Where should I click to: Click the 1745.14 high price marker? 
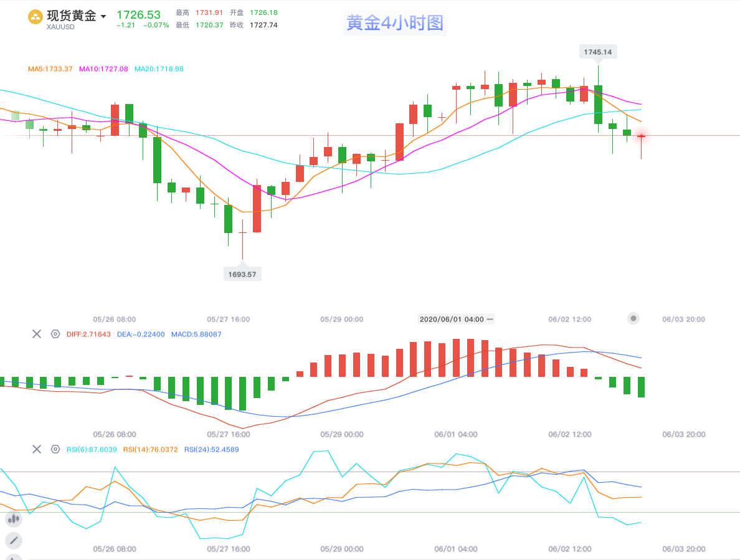(x=598, y=52)
